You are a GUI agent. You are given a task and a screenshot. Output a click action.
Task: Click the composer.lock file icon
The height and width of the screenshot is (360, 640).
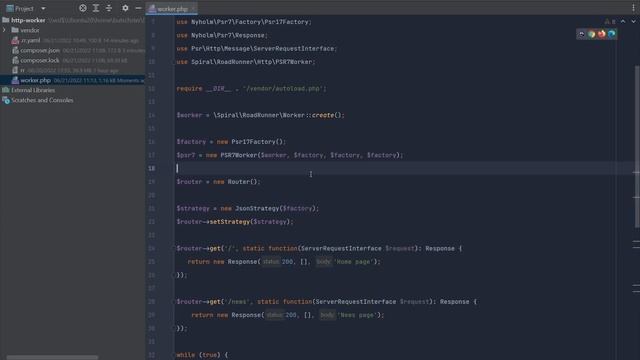point(15,60)
